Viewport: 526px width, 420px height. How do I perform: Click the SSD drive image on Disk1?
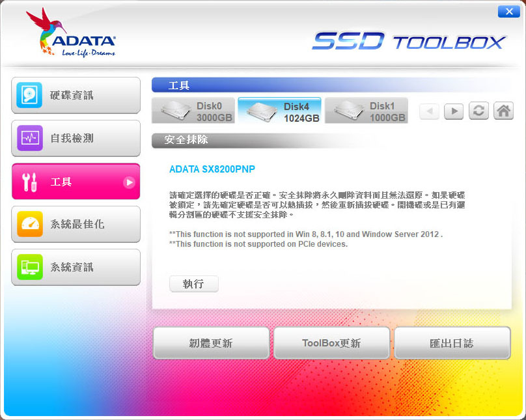(350, 111)
